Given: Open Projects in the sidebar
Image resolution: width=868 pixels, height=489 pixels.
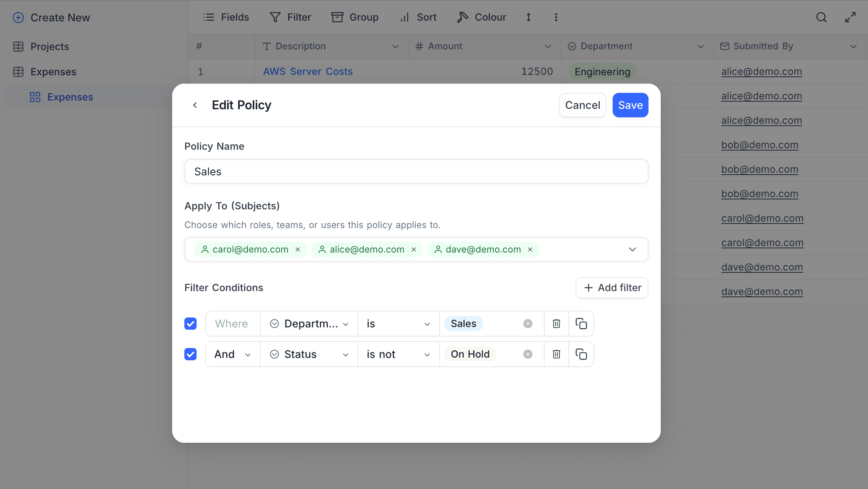Looking at the screenshot, I should point(50,46).
